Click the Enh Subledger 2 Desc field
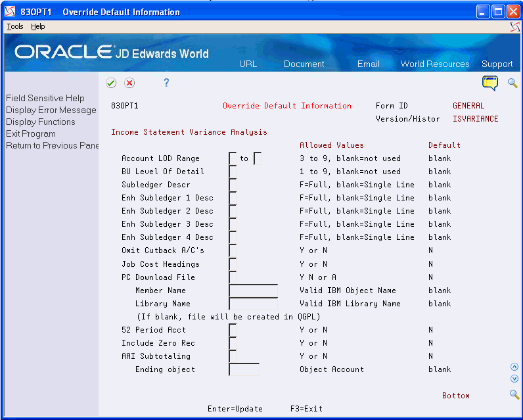Screen dimensions: 523x420 click(233, 211)
